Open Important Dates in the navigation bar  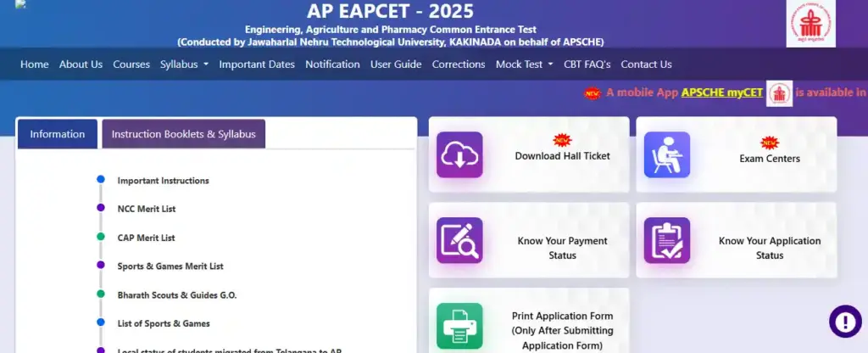point(257,64)
